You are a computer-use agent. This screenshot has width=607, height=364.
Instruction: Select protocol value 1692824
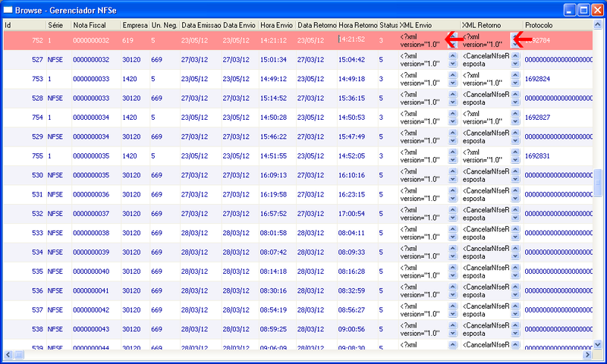pos(537,79)
